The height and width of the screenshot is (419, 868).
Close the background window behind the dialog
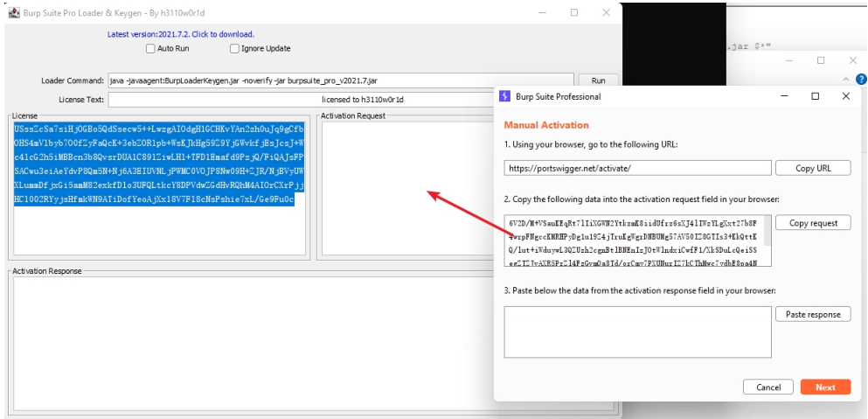[x=852, y=59]
